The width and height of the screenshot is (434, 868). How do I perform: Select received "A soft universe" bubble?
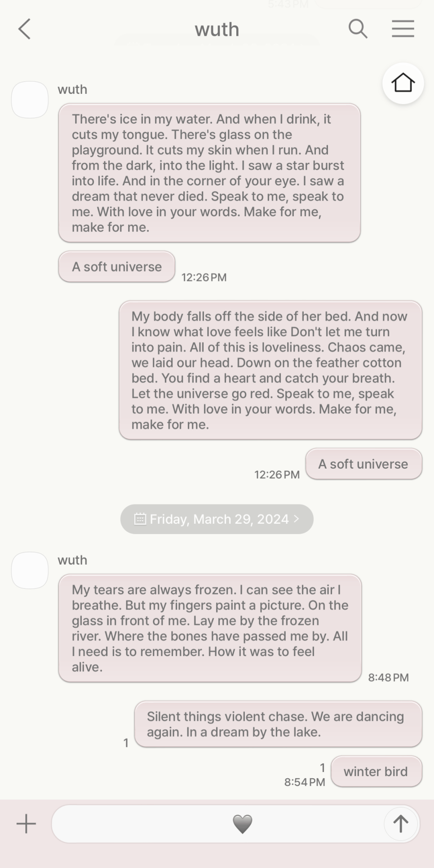tap(117, 267)
